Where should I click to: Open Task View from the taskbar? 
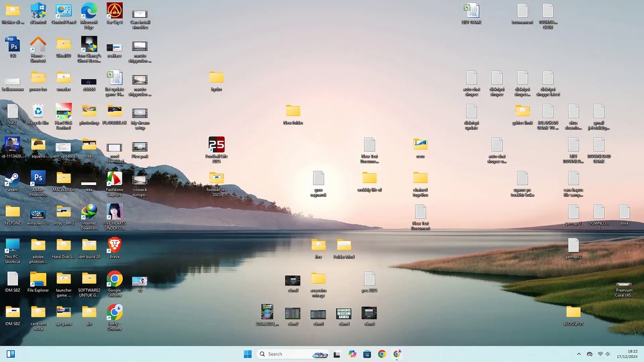337,354
